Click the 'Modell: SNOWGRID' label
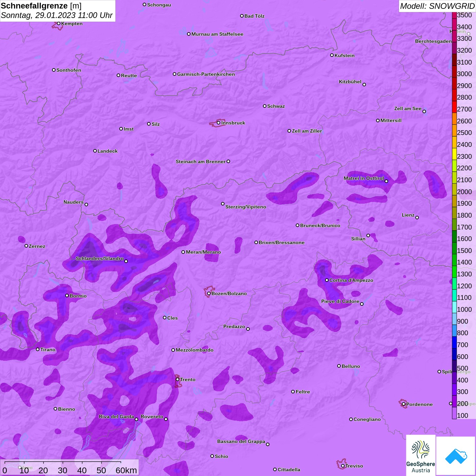Screen dimensions: 476x476 click(x=437, y=6)
